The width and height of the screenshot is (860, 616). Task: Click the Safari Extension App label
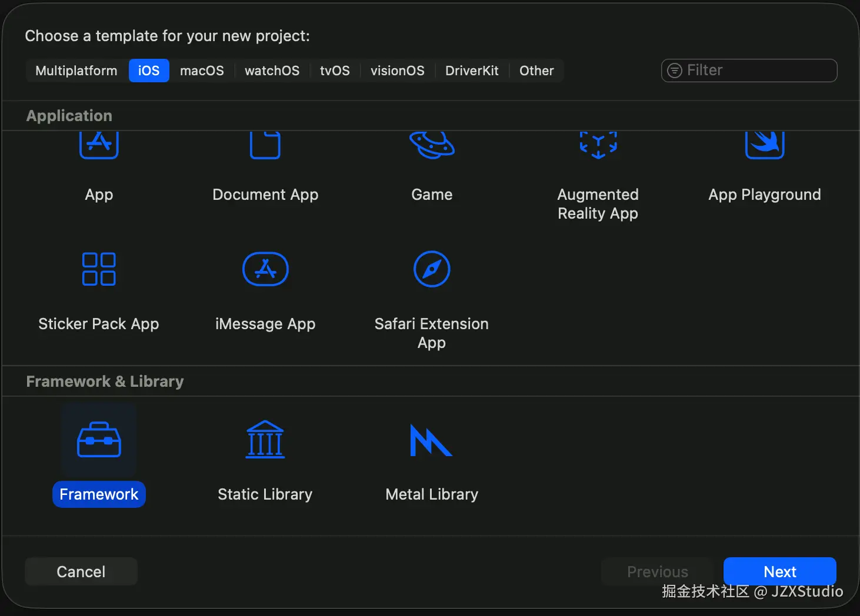(432, 333)
